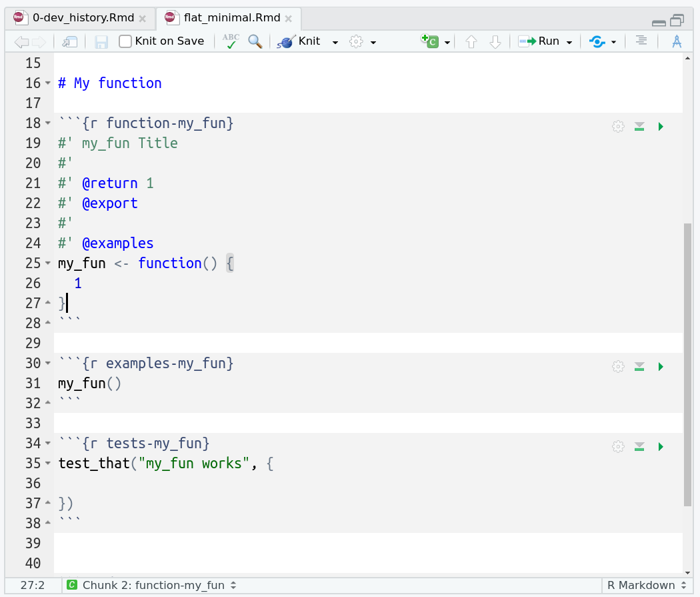Click "my_fun works" string in test_that
The height and width of the screenshot is (597, 700).
coord(194,463)
